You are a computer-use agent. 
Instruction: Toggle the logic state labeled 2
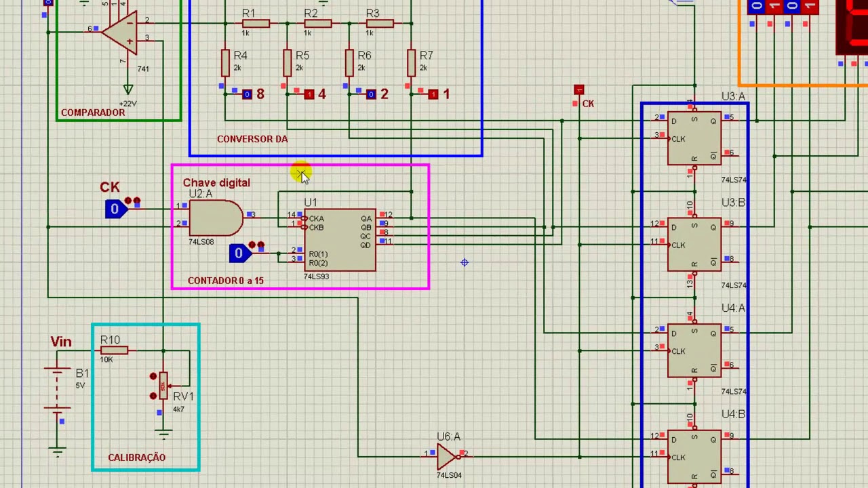coord(371,94)
